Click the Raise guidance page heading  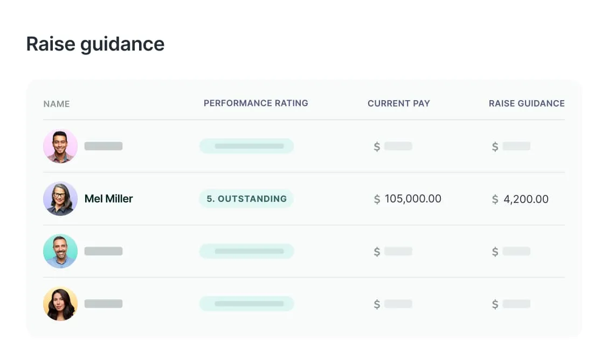[95, 44]
